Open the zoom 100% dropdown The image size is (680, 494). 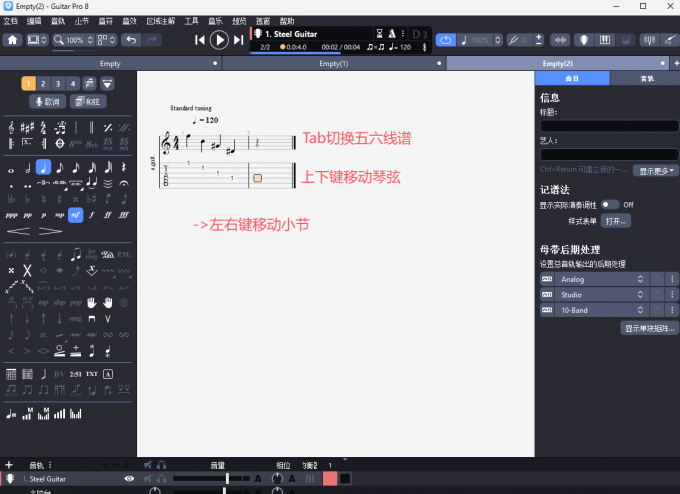click(x=74, y=40)
